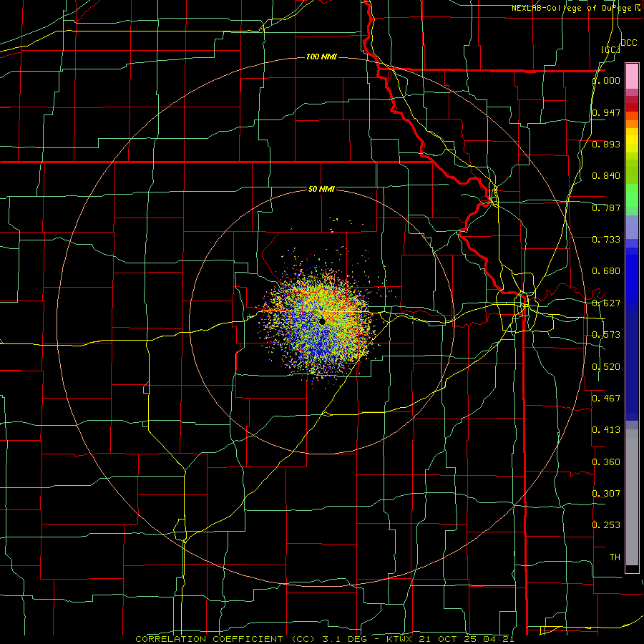The width and height of the screenshot is (644, 644).
Task: Click the 0.253 scale value
Action: pyautogui.click(x=606, y=525)
